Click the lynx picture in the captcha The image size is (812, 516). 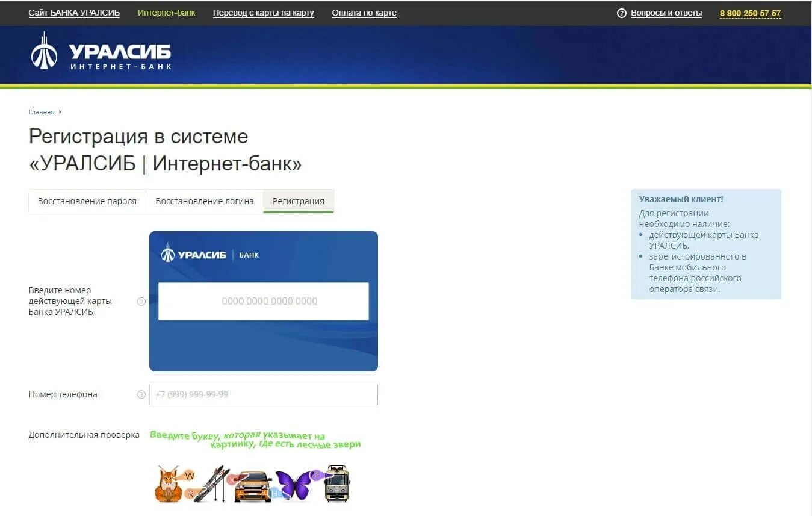tap(168, 484)
